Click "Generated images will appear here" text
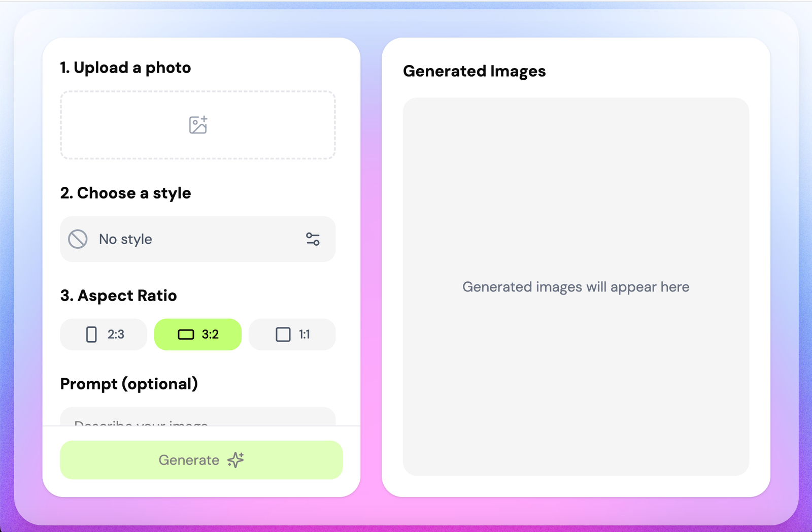This screenshot has height=532, width=812. [x=576, y=287]
